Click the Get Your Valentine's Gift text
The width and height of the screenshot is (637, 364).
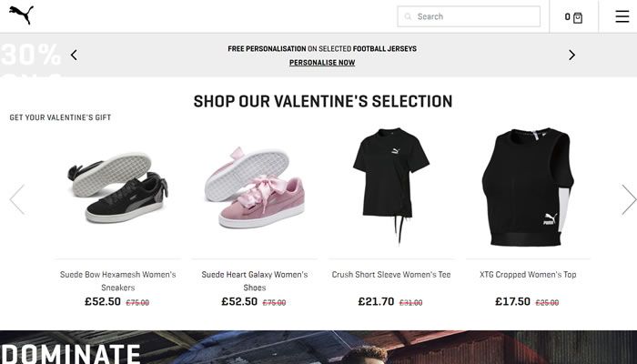click(60, 117)
